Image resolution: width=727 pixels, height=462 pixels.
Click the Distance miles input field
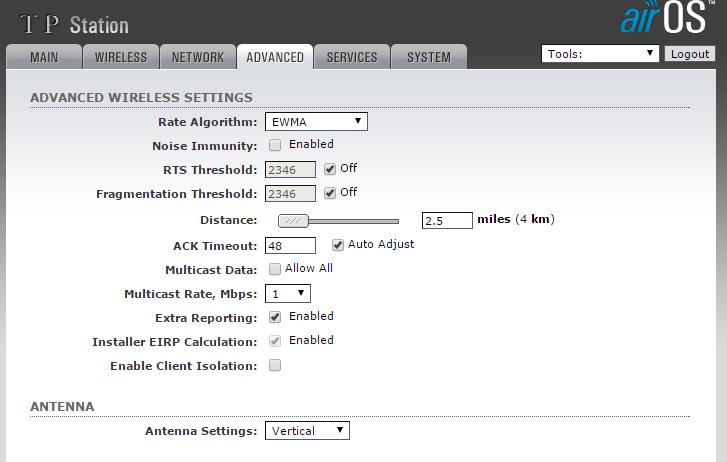pyautogui.click(x=447, y=220)
